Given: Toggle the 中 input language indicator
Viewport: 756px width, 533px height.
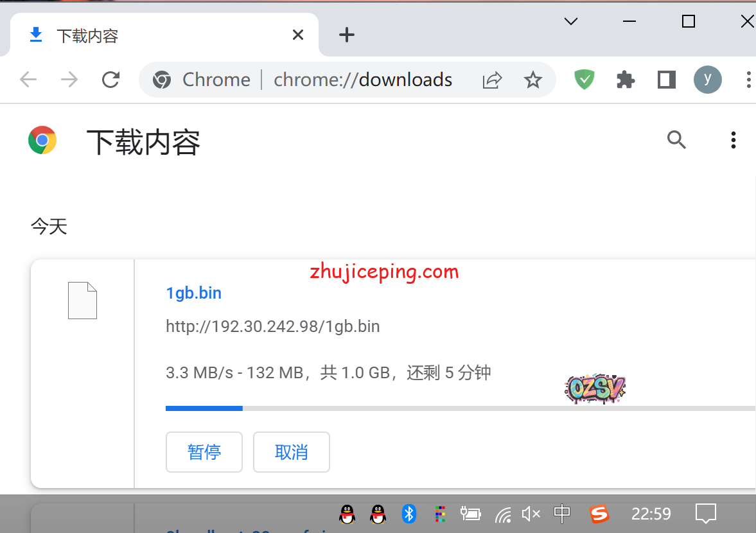Looking at the screenshot, I should point(562,514).
